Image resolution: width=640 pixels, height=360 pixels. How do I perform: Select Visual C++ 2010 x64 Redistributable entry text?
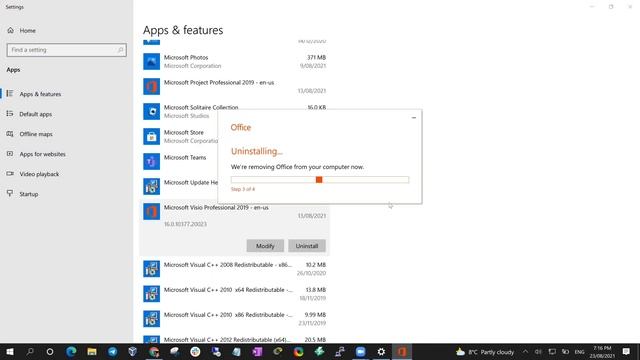[228, 289]
